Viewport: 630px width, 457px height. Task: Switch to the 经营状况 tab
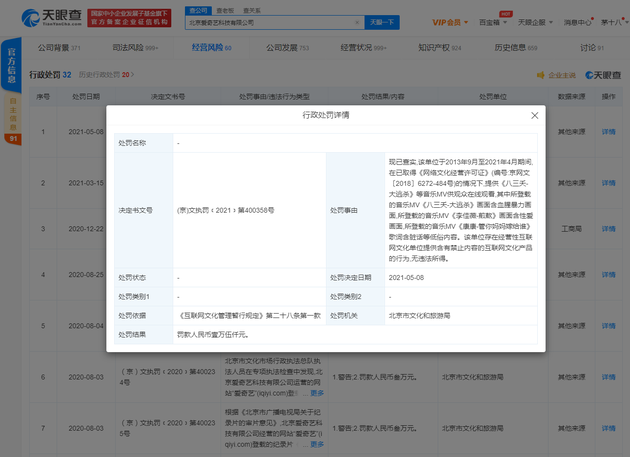click(x=363, y=48)
